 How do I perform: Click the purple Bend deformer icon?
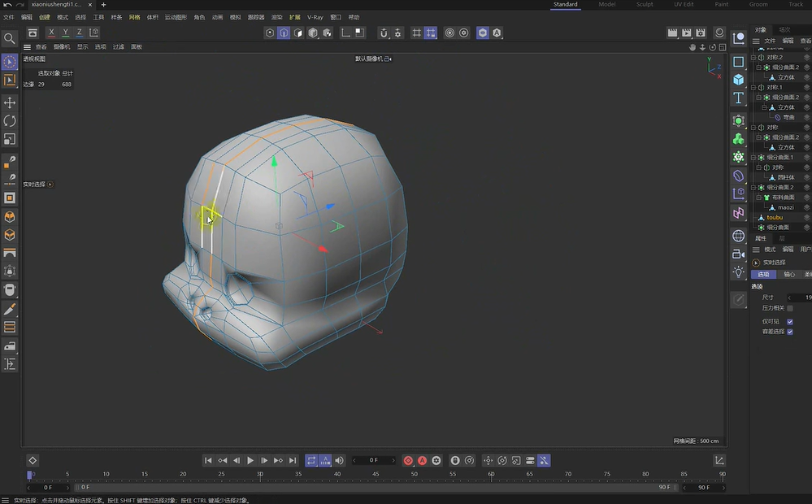[739, 176]
